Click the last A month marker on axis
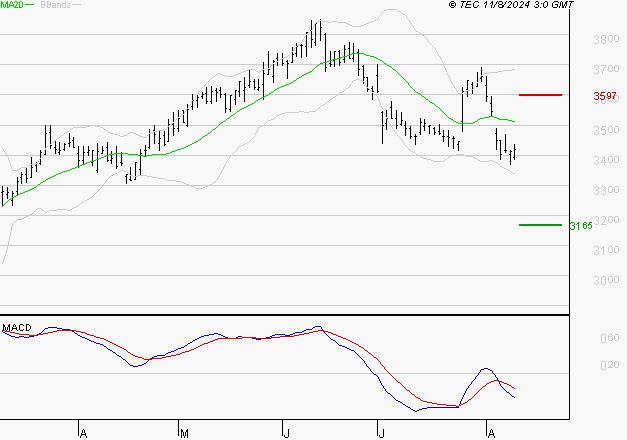 pyautogui.click(x=491, y=433)
